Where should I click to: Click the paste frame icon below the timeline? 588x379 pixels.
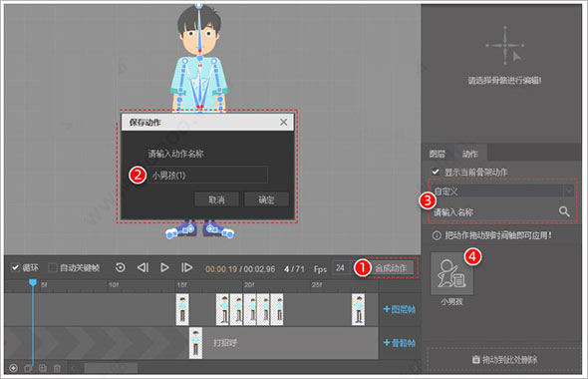[x=43, y=368]
